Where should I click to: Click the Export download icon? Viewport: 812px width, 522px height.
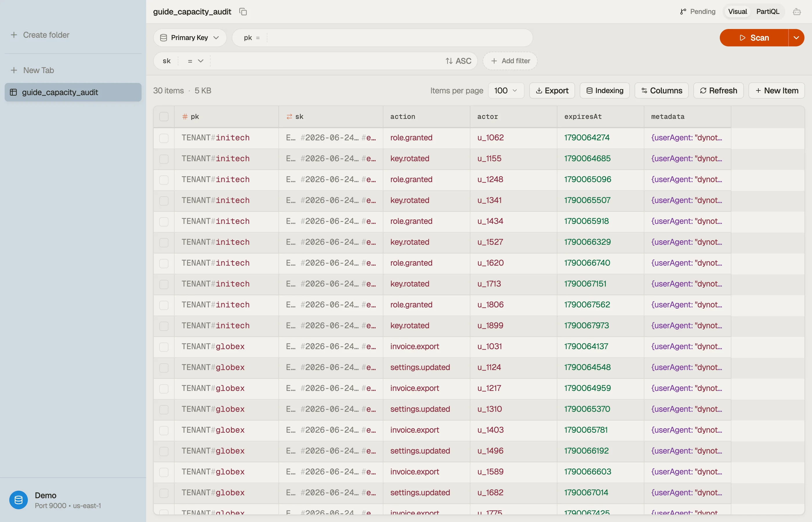[x=539, y=90]
